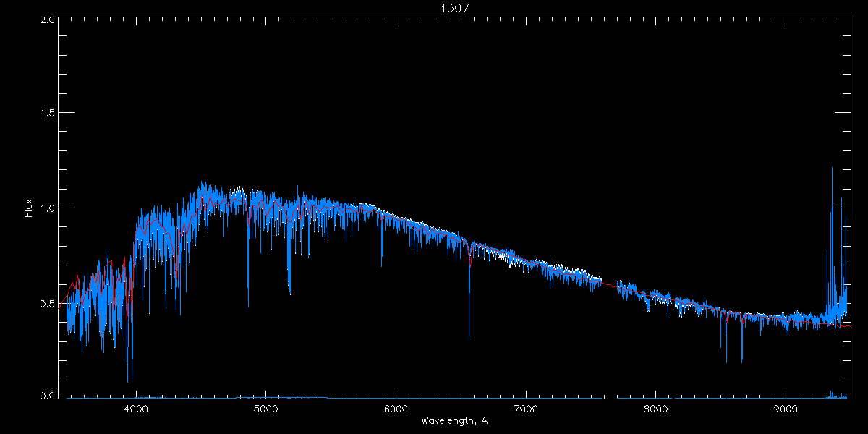This screenshot has width=868, height=434.
Task: Click the Flux y-axis label
Action: pos(29,208)
